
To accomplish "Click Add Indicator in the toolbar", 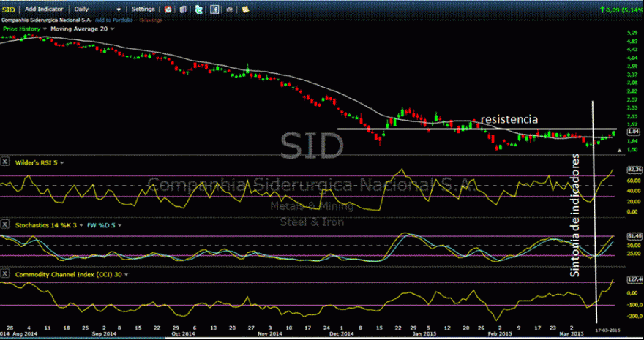I will pyautogui.click(x=45, y=9).
